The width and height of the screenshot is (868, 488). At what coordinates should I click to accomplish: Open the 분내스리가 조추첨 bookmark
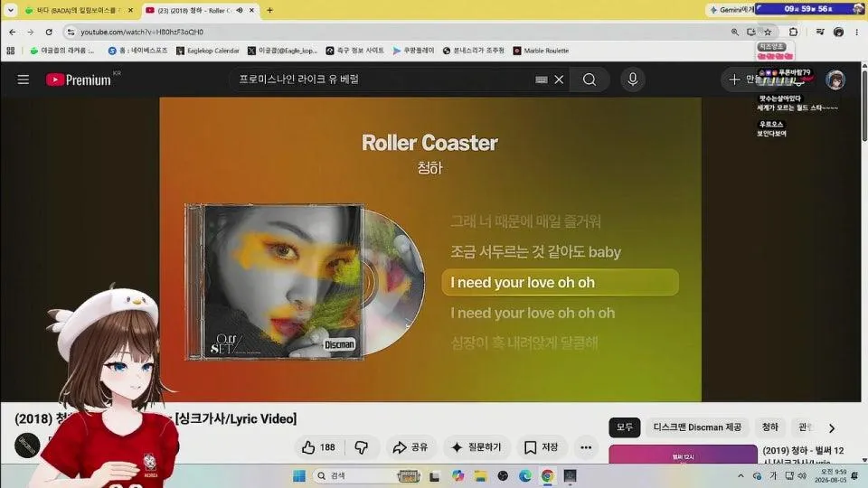[x=473, y=51]
